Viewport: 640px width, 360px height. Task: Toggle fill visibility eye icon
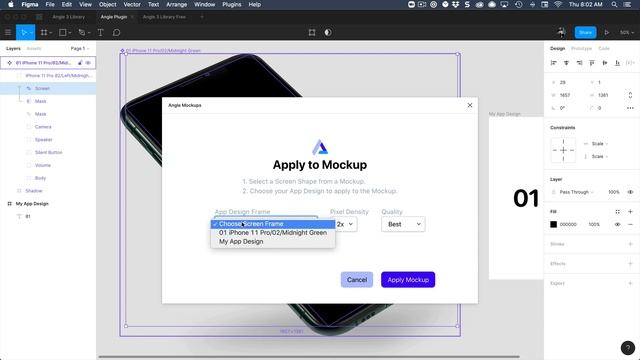tap(618, 224)
